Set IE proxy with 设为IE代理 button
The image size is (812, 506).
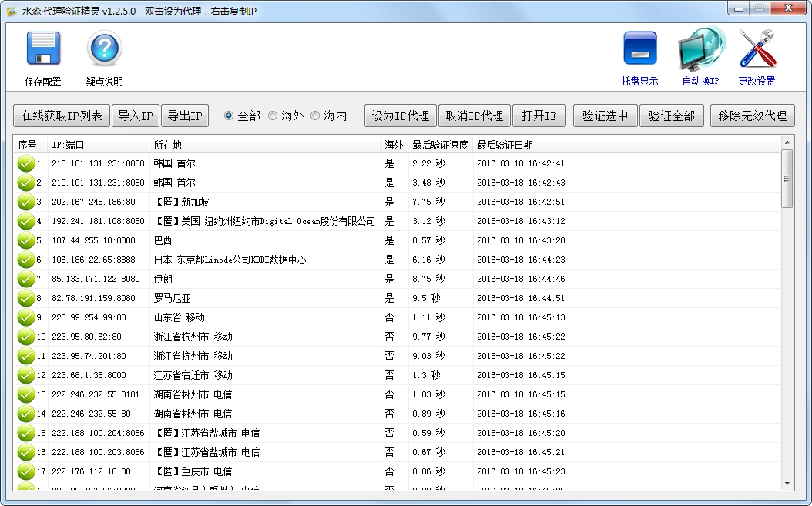(x=400, y=115)
